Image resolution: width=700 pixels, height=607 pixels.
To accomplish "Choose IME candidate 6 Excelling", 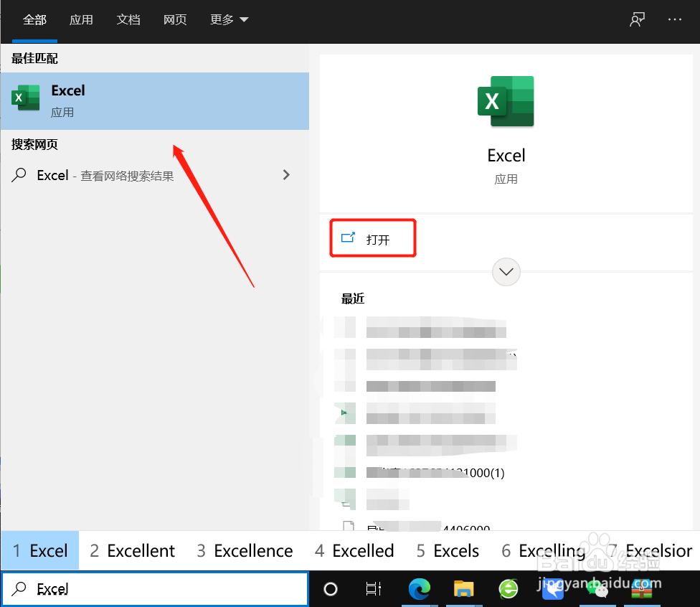I will coord(544,551).
